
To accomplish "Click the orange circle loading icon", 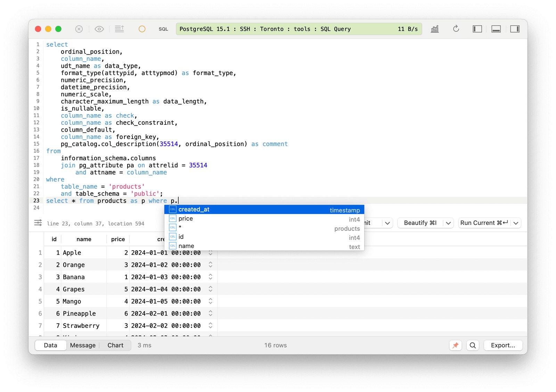I will click(142, 29).
